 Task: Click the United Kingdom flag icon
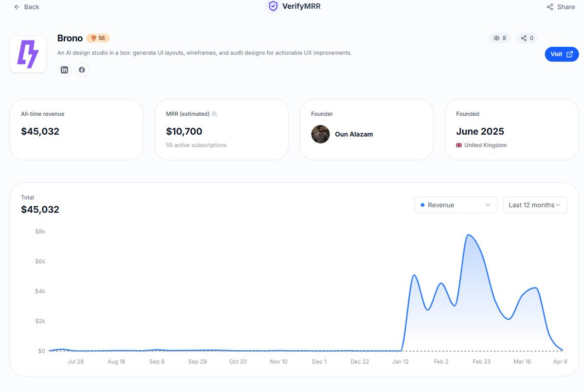pos(459,145)
